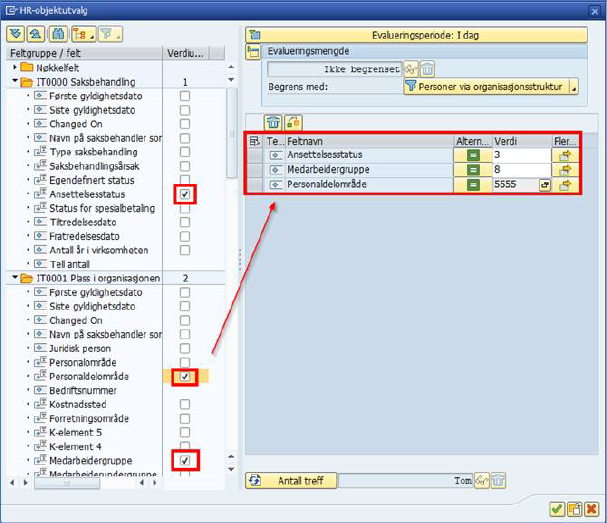Click the glasses icon beside Ikke begrenset
607x523 pixels.
click(x=411, y=69)
